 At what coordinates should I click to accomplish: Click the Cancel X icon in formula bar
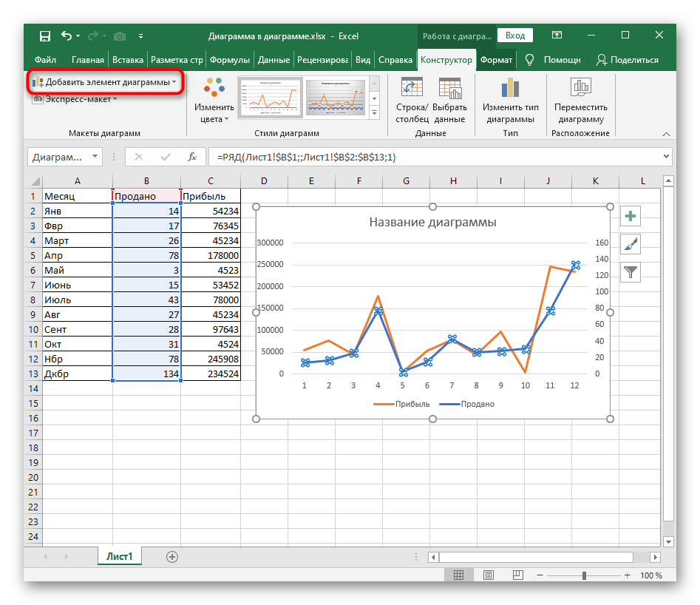point(139,157)
